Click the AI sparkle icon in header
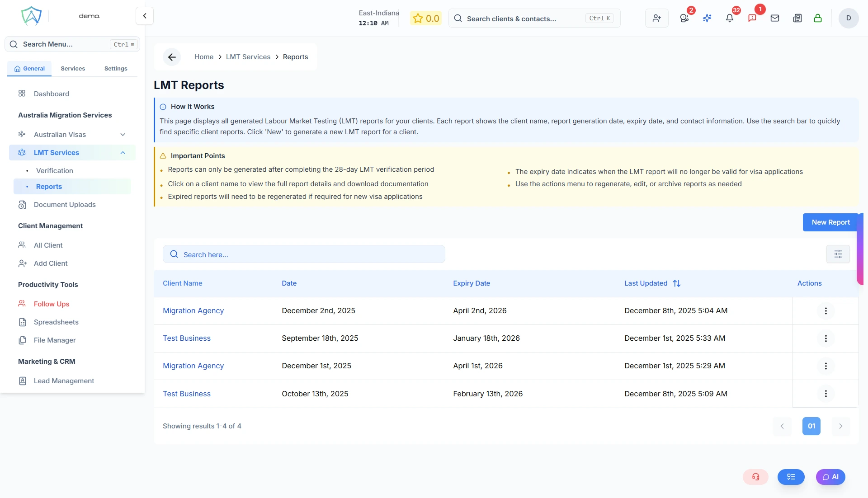This screenshot has height=498, width=868. coord(707,19)
